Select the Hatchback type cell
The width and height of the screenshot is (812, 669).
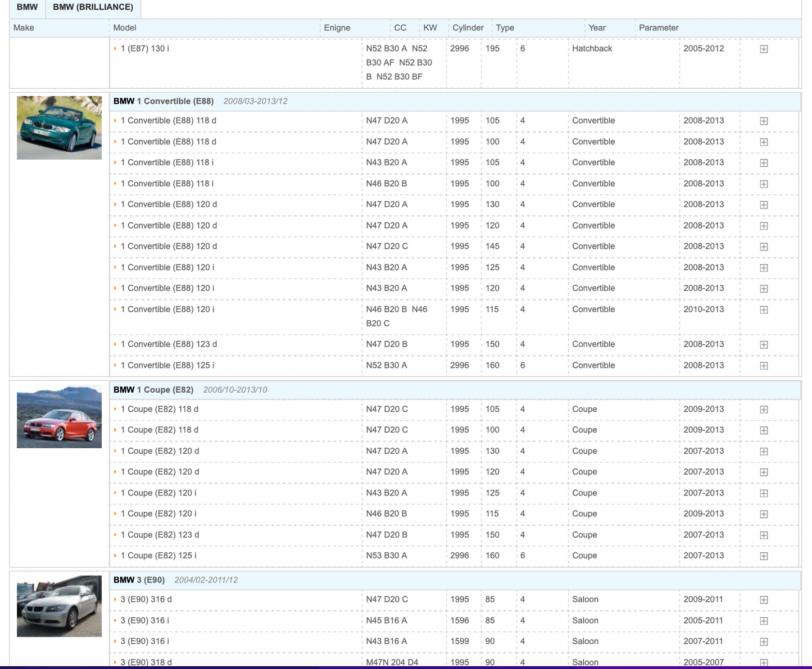(592, 48)
